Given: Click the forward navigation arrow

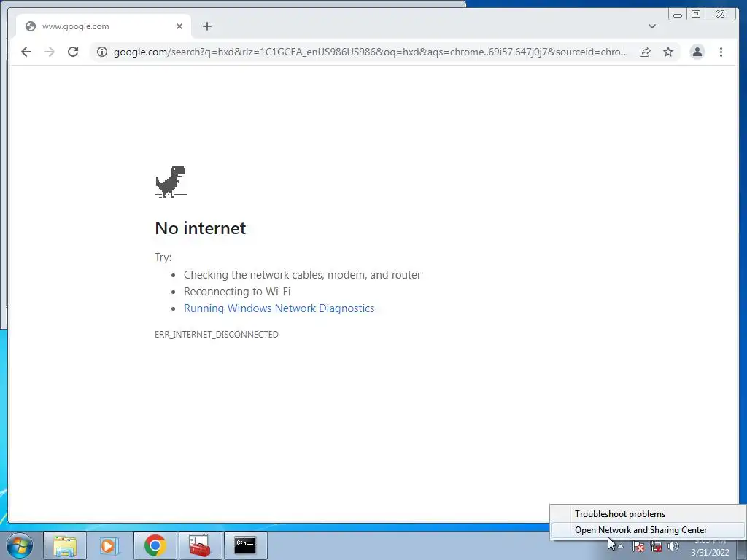Looking at the screenshot, I should [x=50, y=52].
